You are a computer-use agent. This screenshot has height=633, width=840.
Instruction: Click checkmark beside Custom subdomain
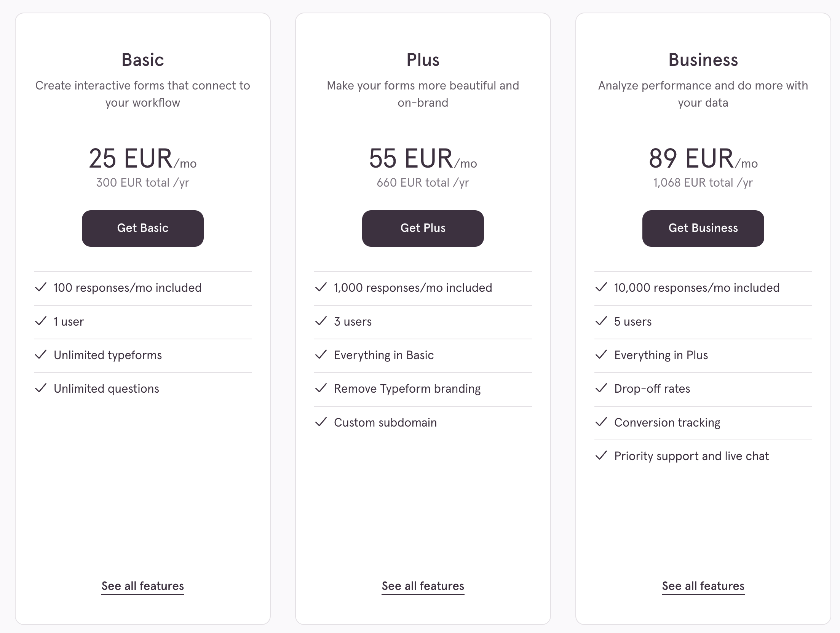(x=321, y=422)
